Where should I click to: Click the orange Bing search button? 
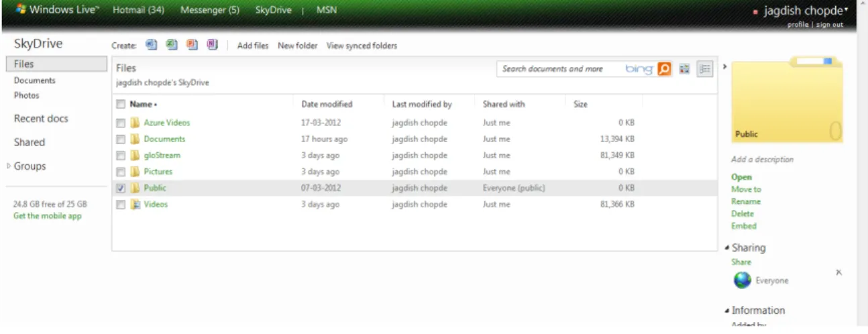[664, 69]
